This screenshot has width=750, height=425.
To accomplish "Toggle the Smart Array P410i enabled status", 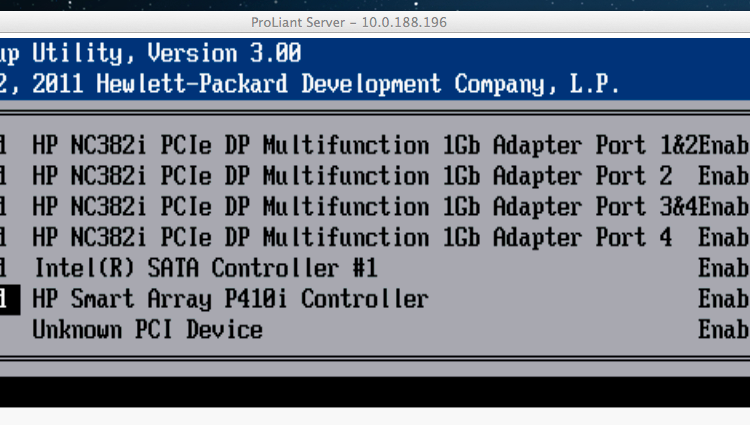I will tap(724, 299).
